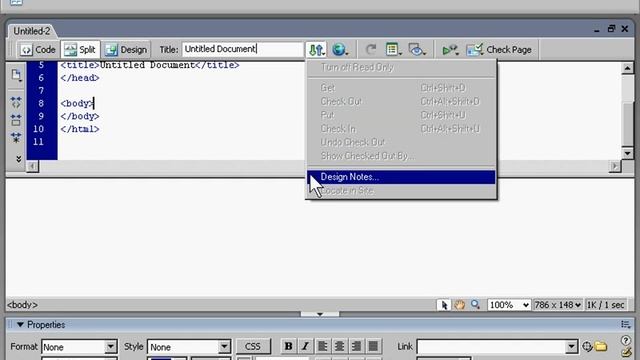Click code line 9 closing body tag
Screen dimensions: 640x360
[x=80, y=116]
